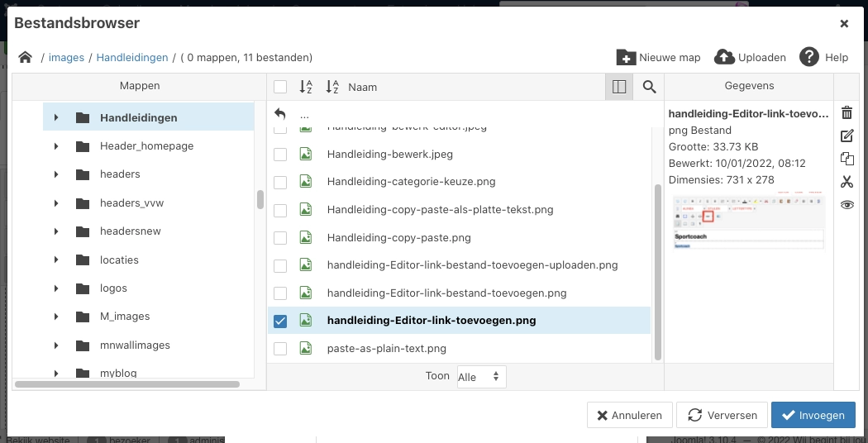The height and width of the screenshot is (443, 868).
Task: Sort files by Naam A-Z icon
Action: coord(332,87)
